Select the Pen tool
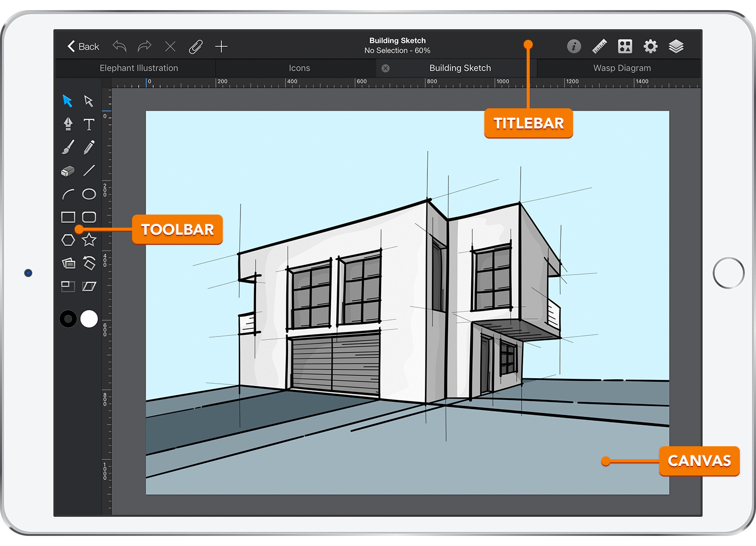756x546 pixels. (x=68, y=124)
